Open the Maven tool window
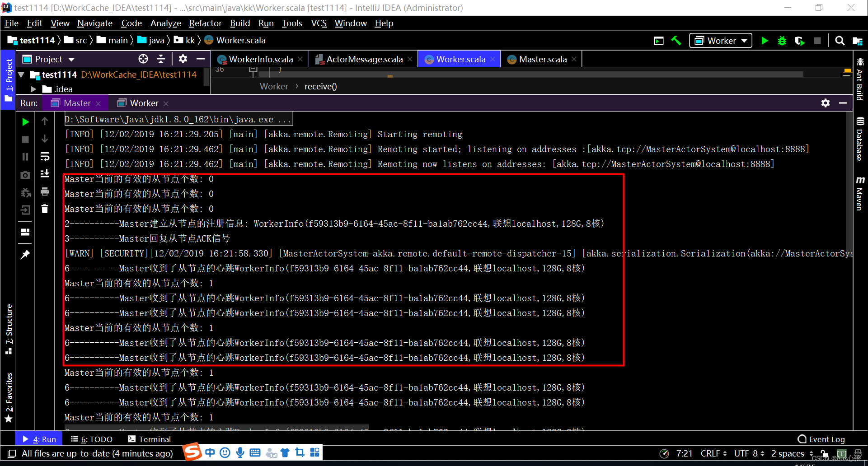 click(860, 194)
